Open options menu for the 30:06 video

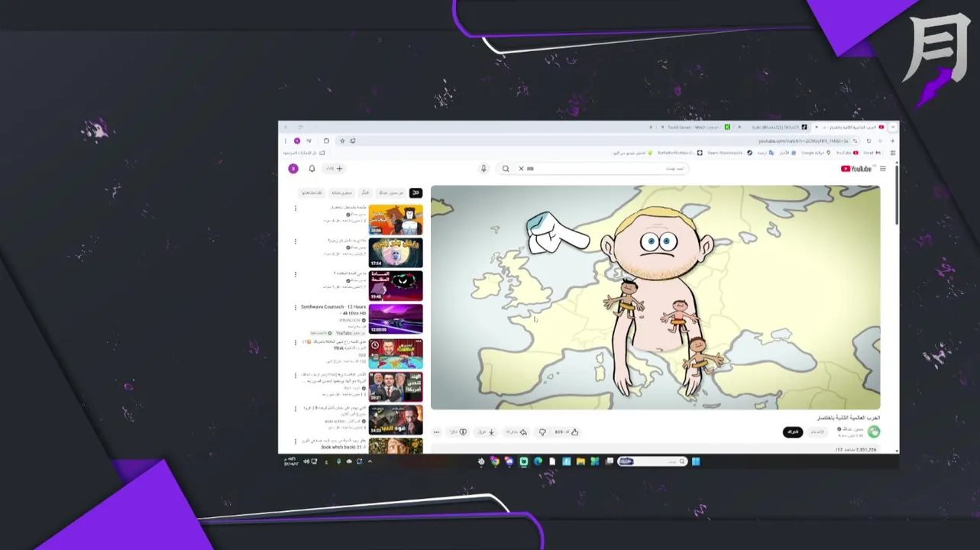[x=296, y=208]
